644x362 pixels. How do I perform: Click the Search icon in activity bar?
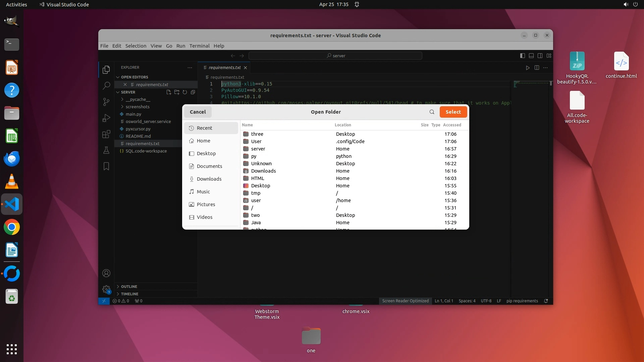click(x=106, y=85)
